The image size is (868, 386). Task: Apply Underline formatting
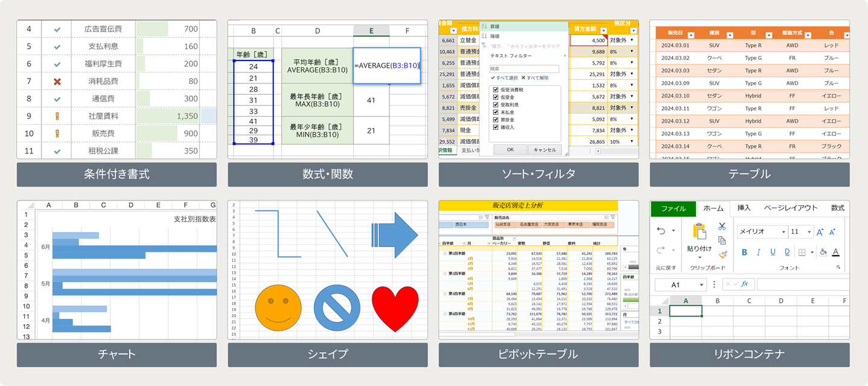(x=773, y=253)
